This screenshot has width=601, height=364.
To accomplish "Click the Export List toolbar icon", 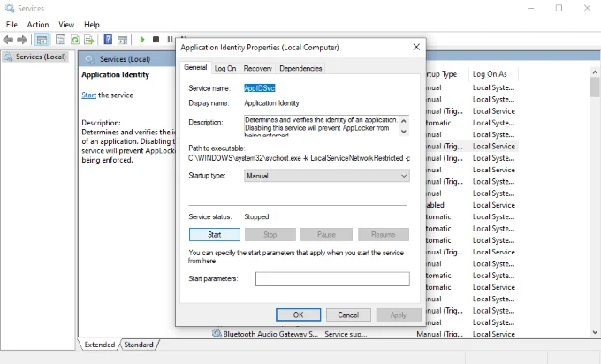I will coord(89,40).
